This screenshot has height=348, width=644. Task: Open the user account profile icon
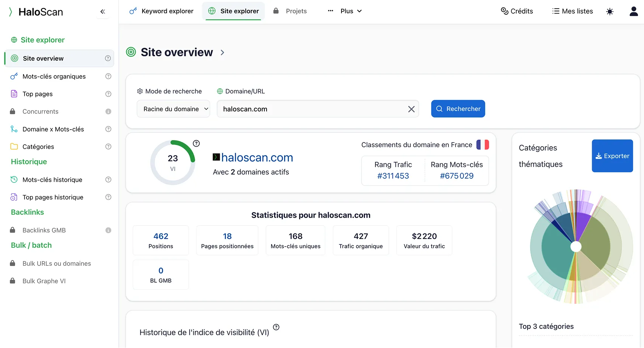click(634, 11)
